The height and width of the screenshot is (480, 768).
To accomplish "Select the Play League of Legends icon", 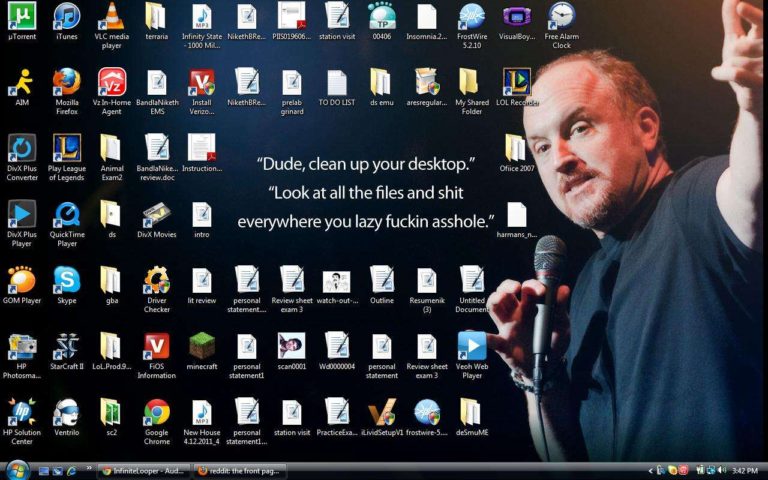I will pos(67,148).
